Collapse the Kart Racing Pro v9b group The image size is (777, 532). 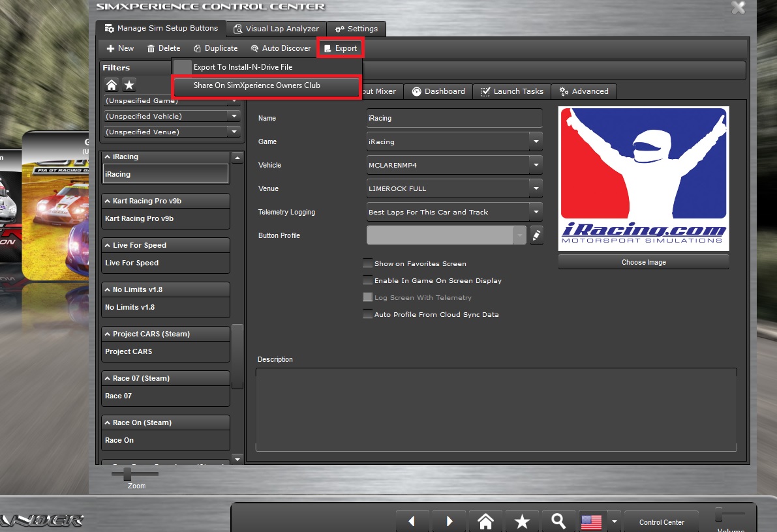(108, 201)
